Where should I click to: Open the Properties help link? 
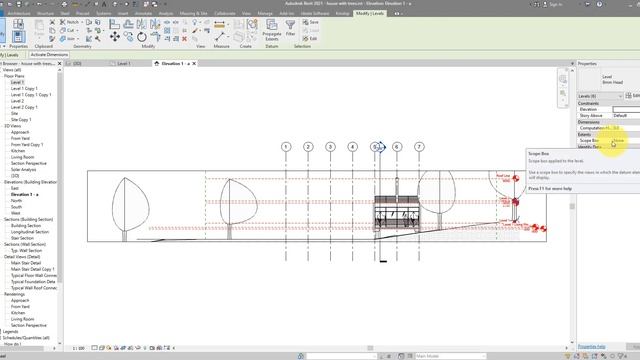(x=591, y=347)
